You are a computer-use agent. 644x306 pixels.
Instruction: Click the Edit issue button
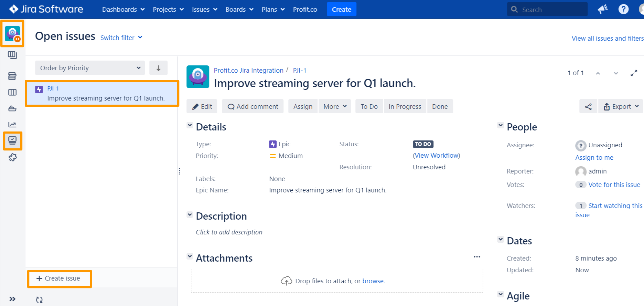(x=202, y=106)
